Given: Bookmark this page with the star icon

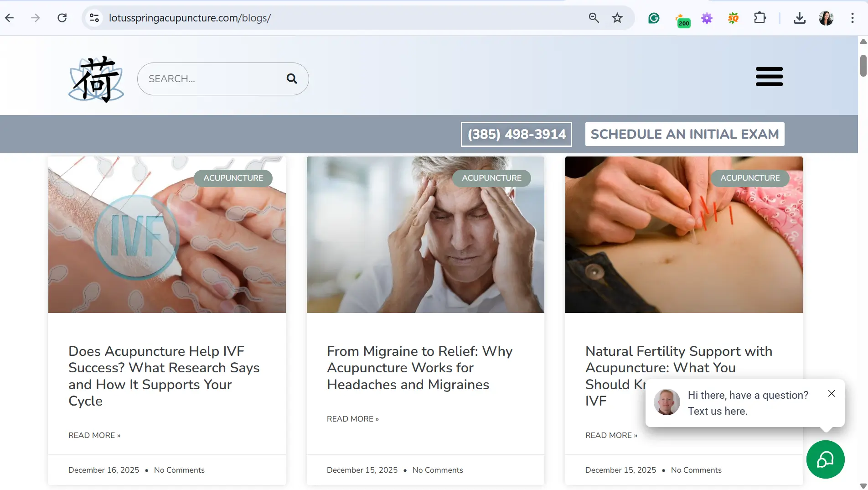Looking at the screenshot, I should pyautogui.click(x=617, y=18).
